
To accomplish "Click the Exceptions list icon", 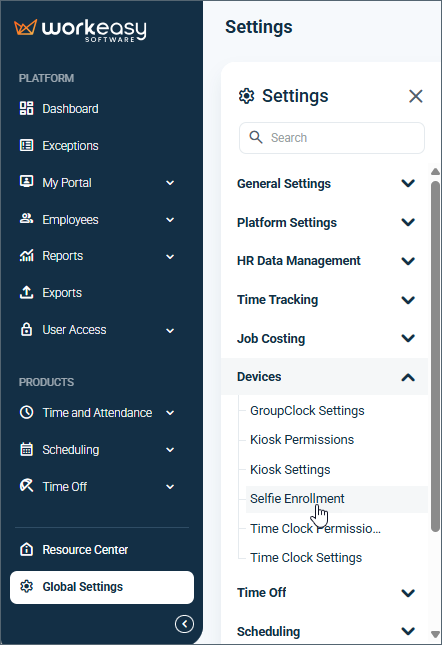I will click(x=27, y=145).
